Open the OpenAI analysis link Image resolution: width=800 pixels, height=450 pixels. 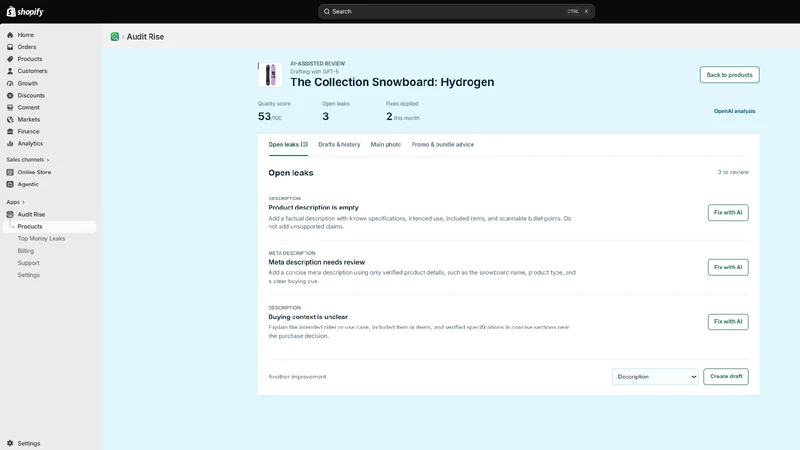coord(735,111)
